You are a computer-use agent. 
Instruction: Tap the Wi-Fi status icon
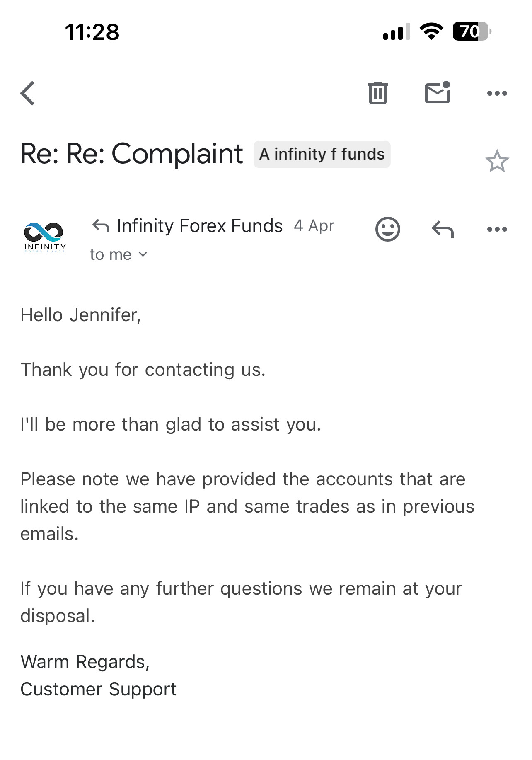click(x=431, y=31)
